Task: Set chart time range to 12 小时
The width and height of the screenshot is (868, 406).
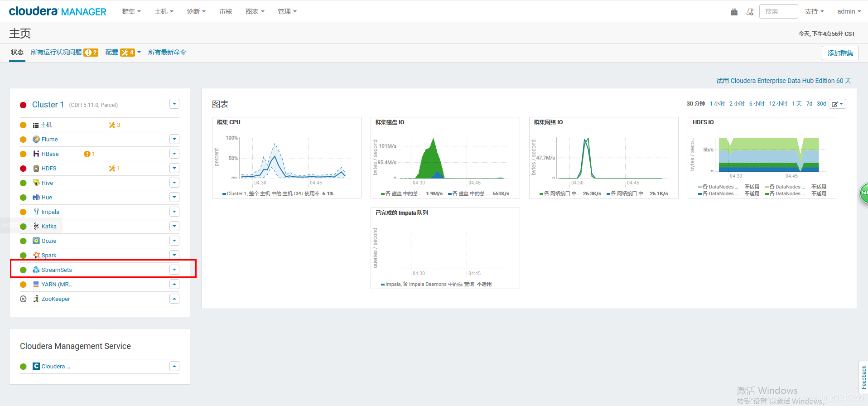Action: (778, 104)
